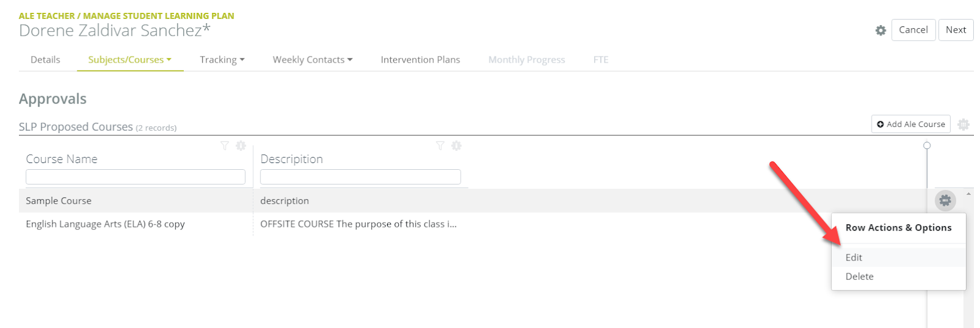
Task: Click the Course Name filter input field
Action: pyautogui.click(x=135, y=177)
